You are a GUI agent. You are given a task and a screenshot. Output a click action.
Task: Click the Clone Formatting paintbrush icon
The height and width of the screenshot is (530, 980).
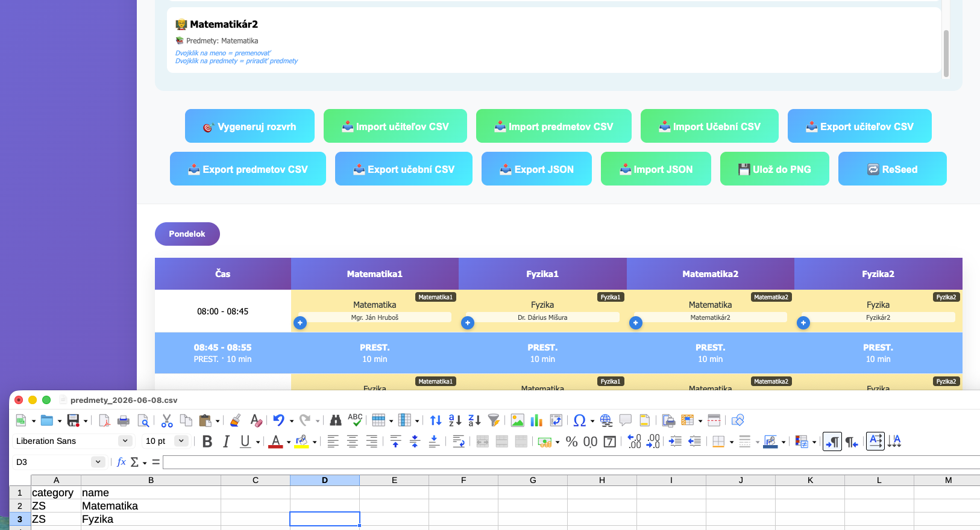tap(236, 420)
